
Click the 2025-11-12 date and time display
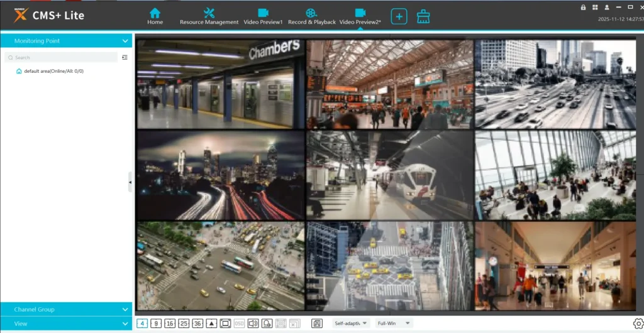point(621,19)
